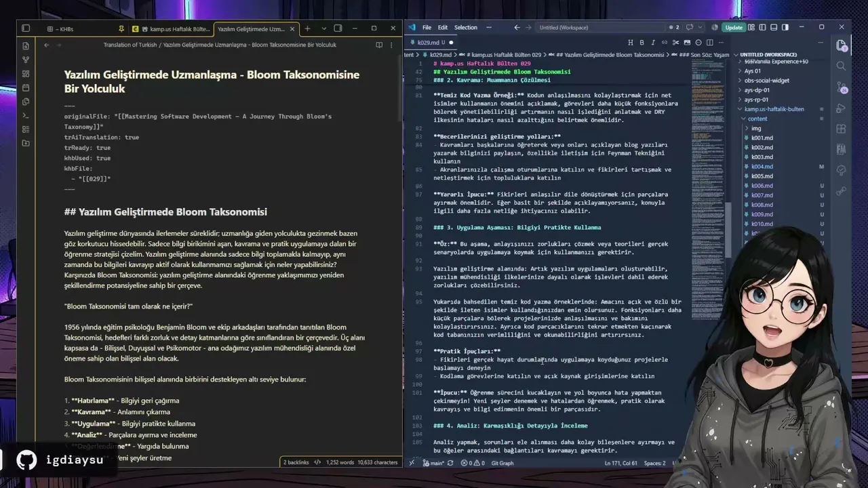Open quick switcher icon in Obsidian ribbon
Viewport: 868px width, 488px height.
[26, 45]
